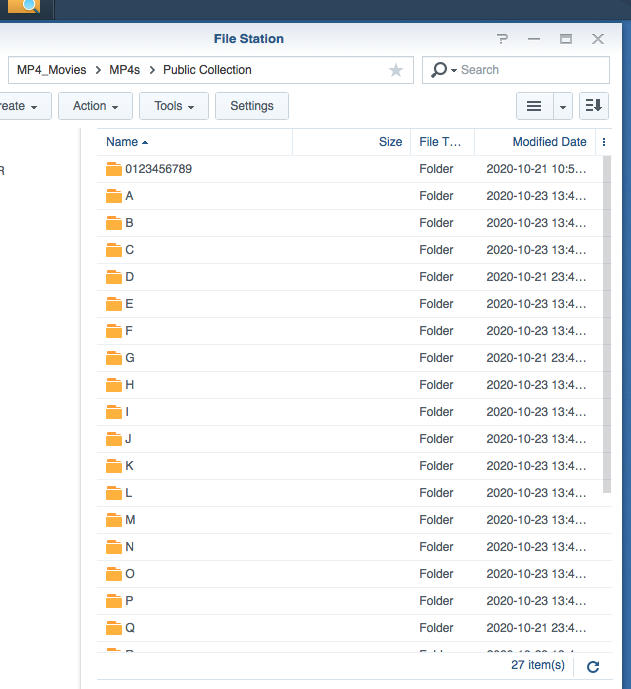Expand the view mode dropdown arrow
This screenshot has height=689, width=631.
pos(563,106)
